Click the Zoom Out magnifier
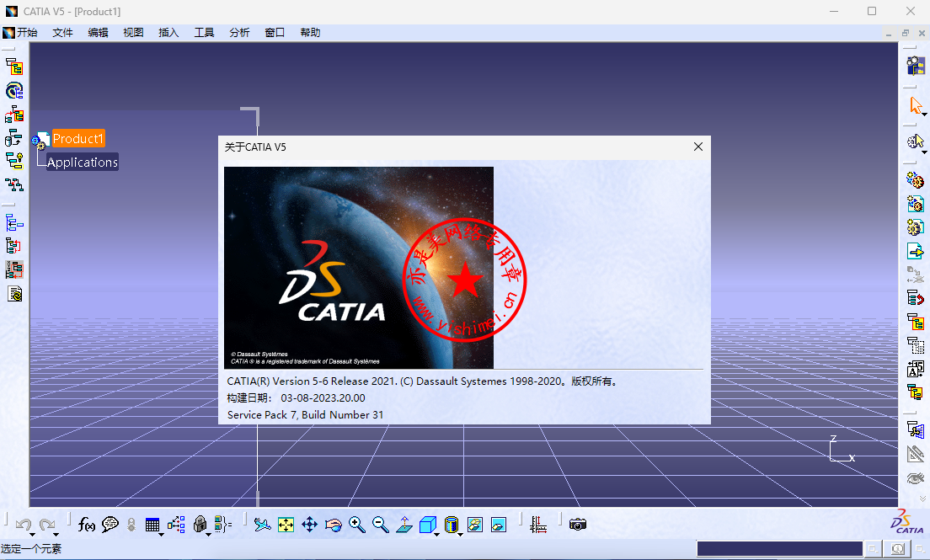 [381, 525]
